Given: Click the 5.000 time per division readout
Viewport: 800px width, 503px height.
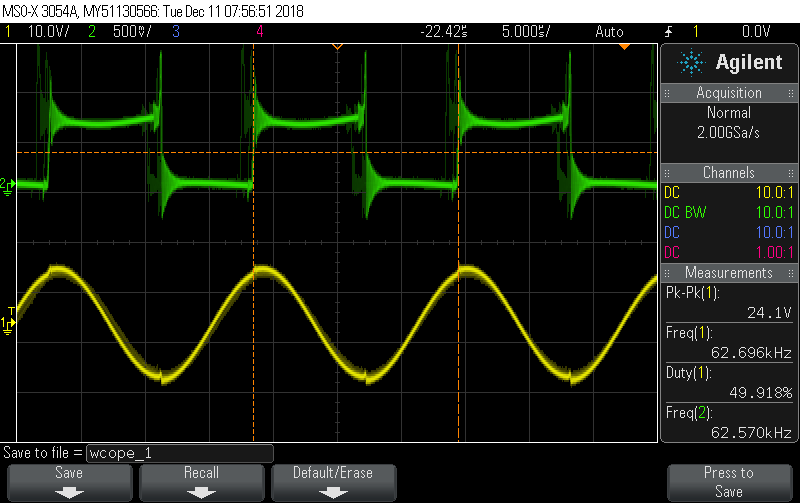Looking at the screenshot, I should (526, 32).
